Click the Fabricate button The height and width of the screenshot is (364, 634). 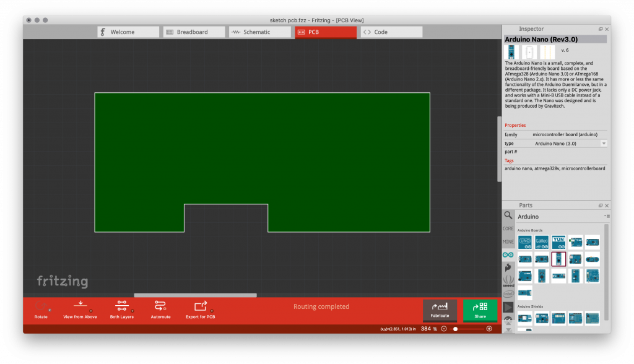(440, 310)
